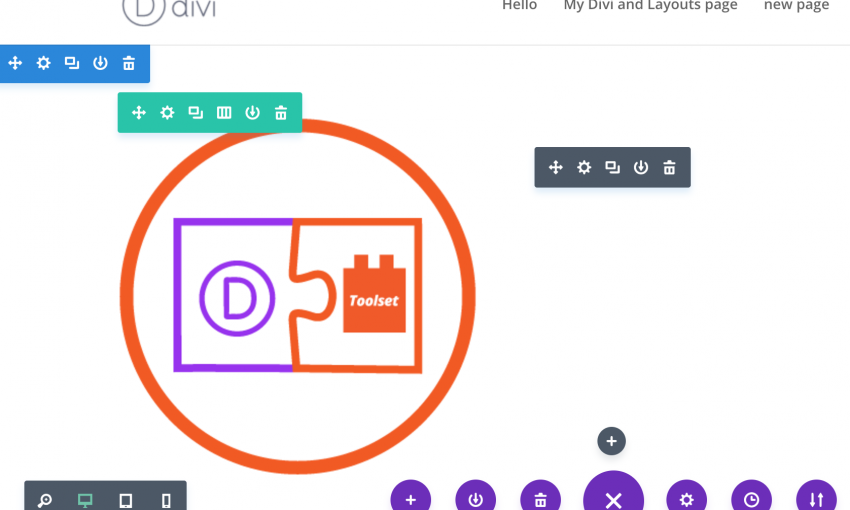This screenshot has height=510, width=850.
Task: Open module settings gear in the dark gray toolbar
Action: [x=584, y=167]
